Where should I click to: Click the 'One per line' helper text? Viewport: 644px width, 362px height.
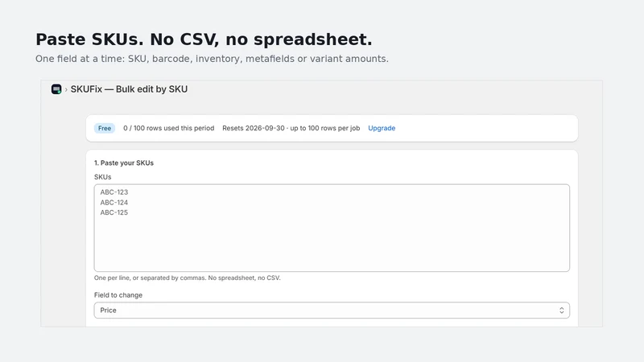pyautogui.click(x=188, y=278)
